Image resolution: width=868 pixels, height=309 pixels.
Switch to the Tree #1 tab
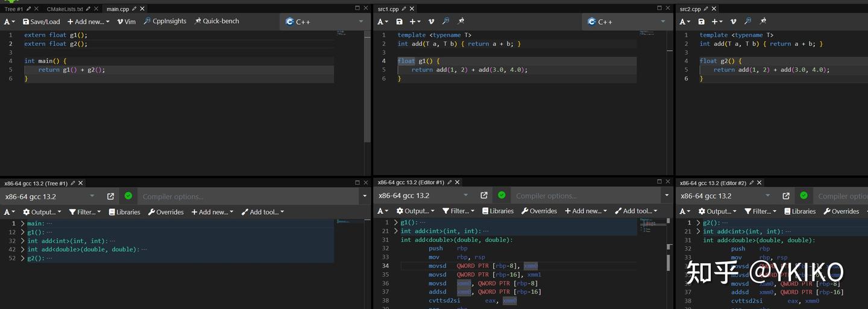tap(14, 9)
